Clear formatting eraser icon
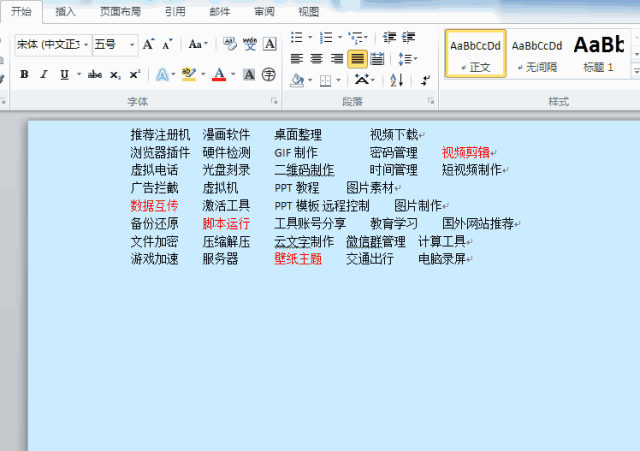This screenshot has width=640, height=451. 230,44
